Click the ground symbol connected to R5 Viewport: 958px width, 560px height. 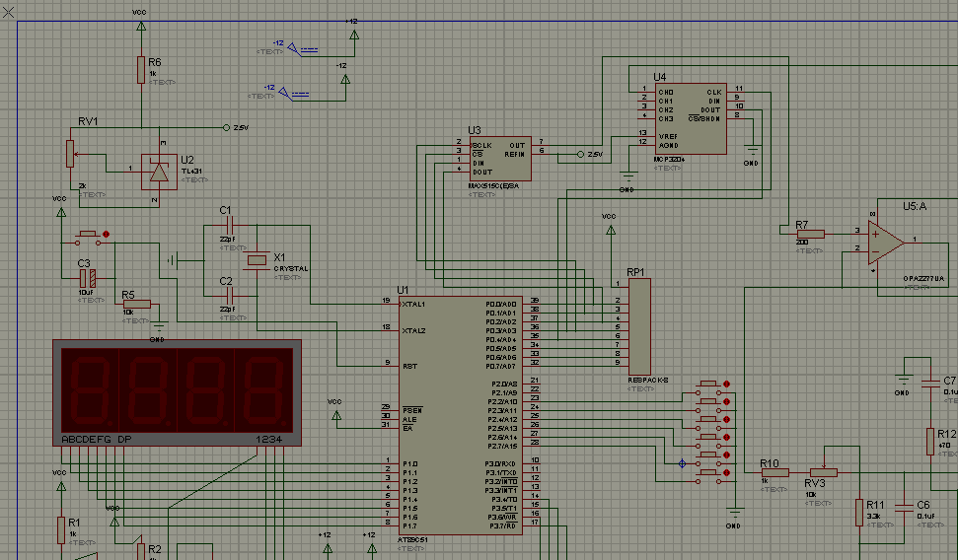159,328
